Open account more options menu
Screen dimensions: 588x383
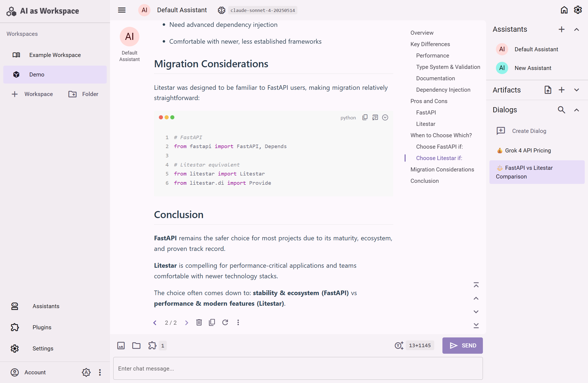coord(100,372)
